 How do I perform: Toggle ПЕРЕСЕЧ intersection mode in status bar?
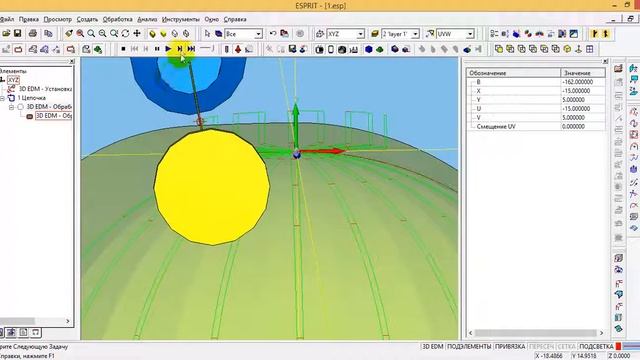click(x=541, y=347)
